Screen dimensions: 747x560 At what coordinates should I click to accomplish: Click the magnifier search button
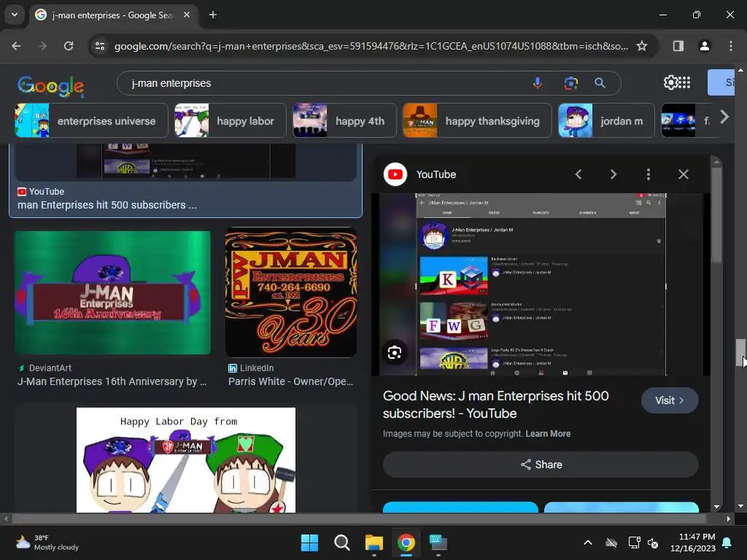(x=600, y=83)
